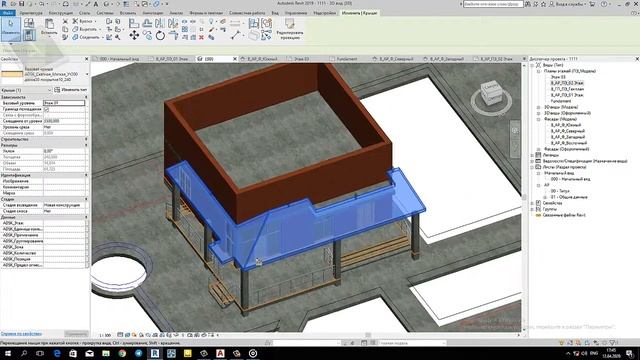Viewport: 640px width, 360px height.
Task: Open the AutoCAD red A taskbar icon
Action: (220, 353)
